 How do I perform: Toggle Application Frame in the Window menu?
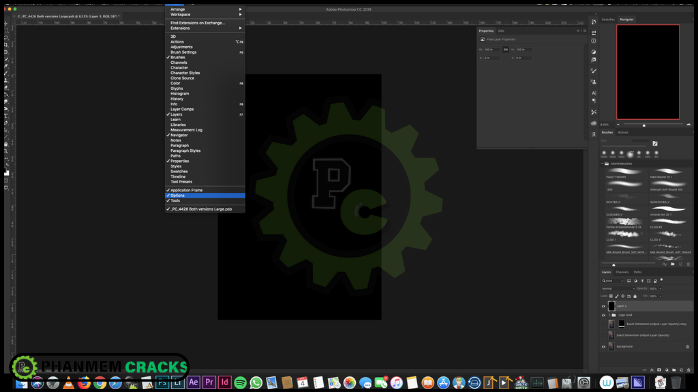[x=205, y=190]
